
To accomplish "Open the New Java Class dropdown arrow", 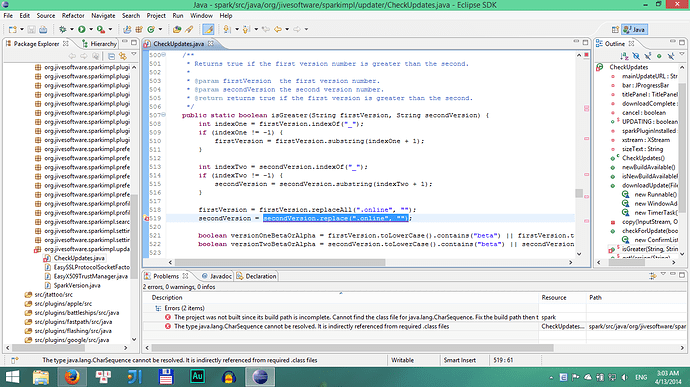I will pyautogui.click(x=160, y=29).
